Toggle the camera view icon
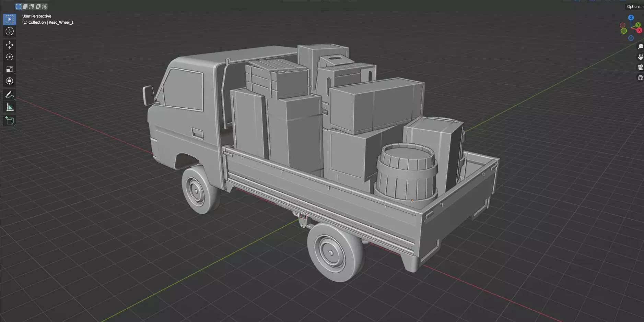This screenshot has width=644, height=322. pos(640,67)
